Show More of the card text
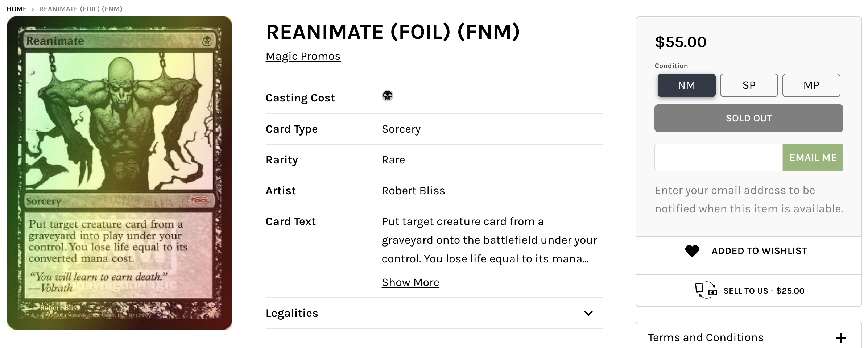 point(410,282)
